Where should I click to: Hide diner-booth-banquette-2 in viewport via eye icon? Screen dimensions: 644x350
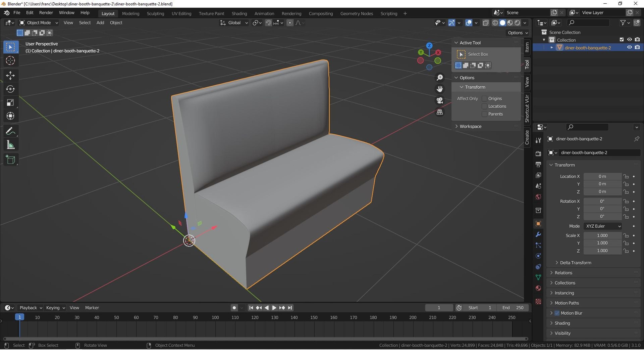[x=630, y=47]
